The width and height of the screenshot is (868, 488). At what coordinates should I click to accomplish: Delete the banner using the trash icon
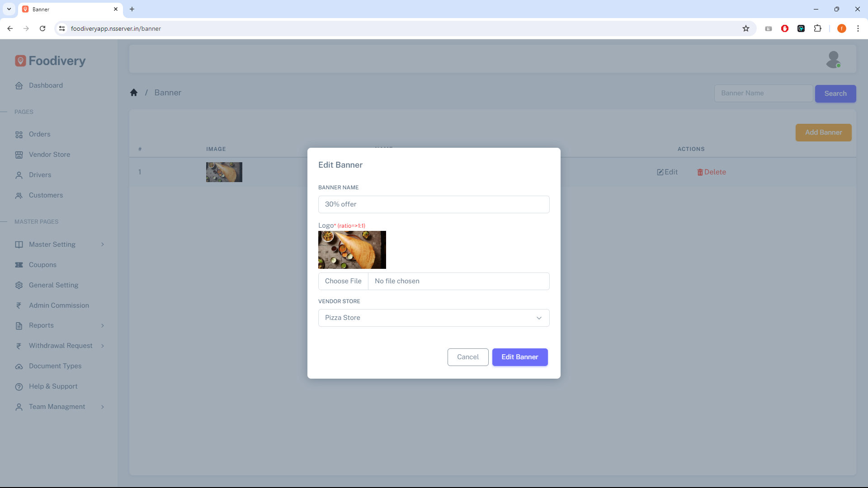coord(700,172)
